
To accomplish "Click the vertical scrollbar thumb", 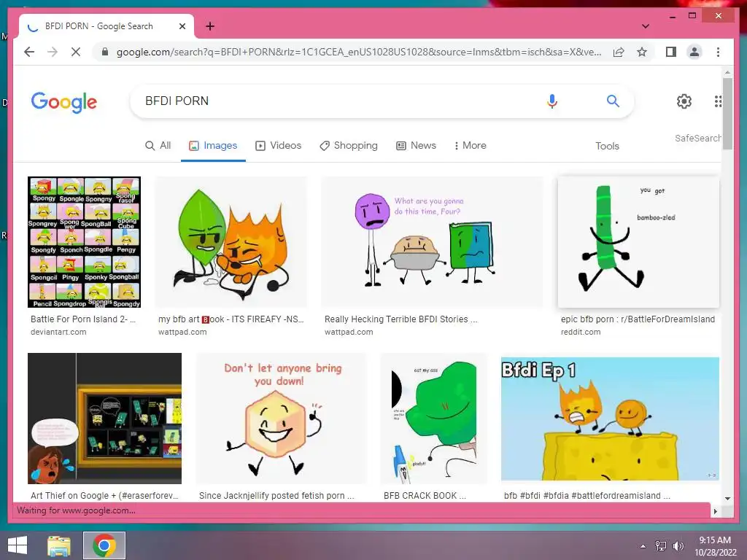I will pos(727,113).
